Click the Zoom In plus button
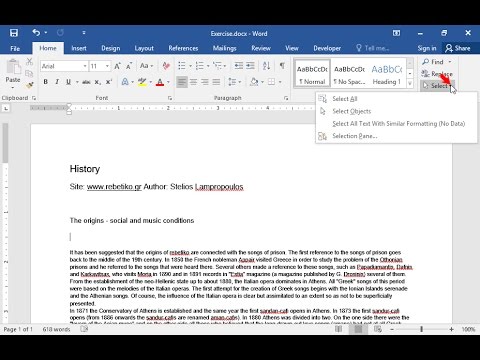Screen dimensions: 480x360 (x=451, y=329)
